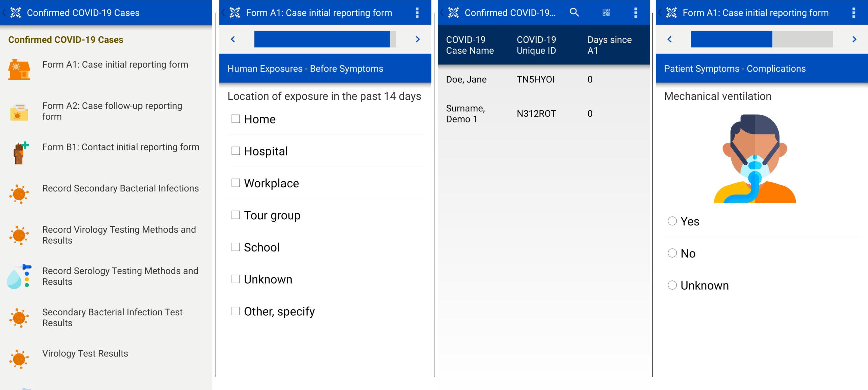Tap the QR code scanner icon
Viewport: 868px width, 390px height.
[607, 13]
